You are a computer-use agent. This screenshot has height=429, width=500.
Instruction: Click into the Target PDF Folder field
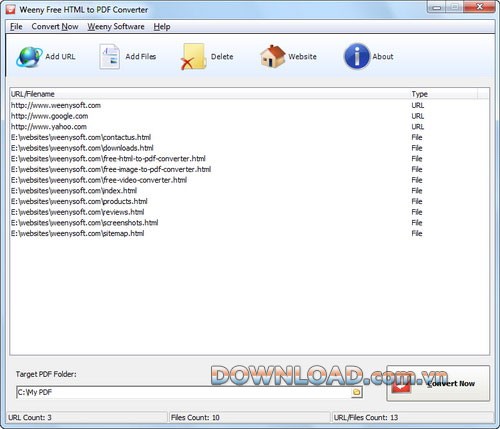coord(183,392)
